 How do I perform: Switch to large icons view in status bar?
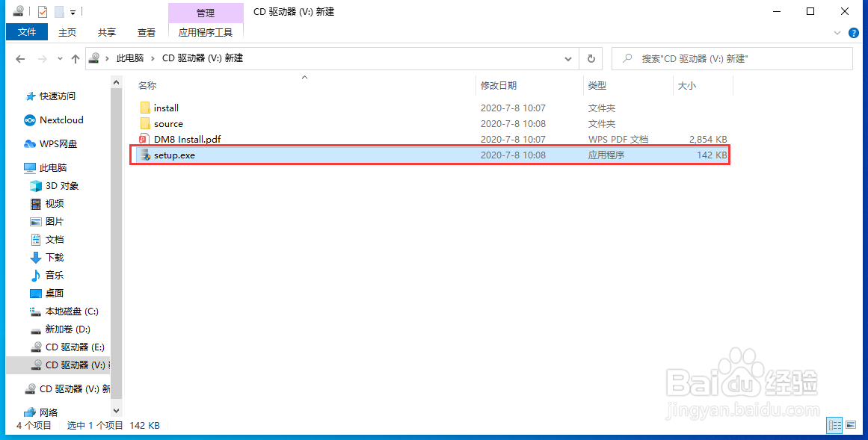pos(851,425)
